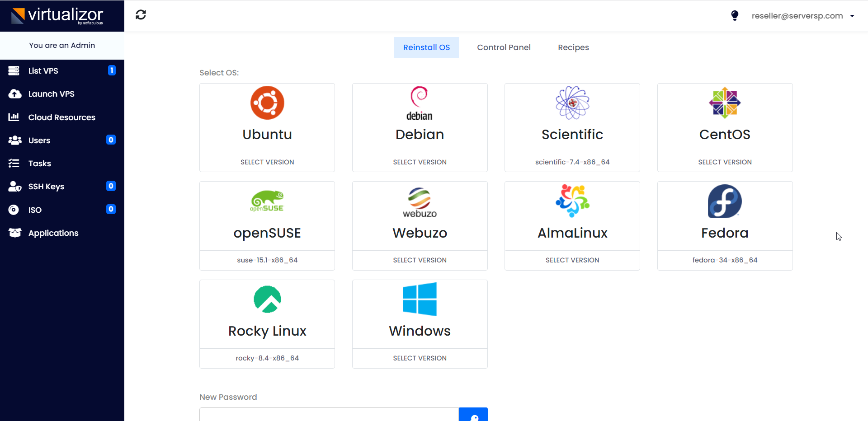The height and width of the screenshot is (421, 868).
Task: Click the List VPS server icon
Action: 14,70
